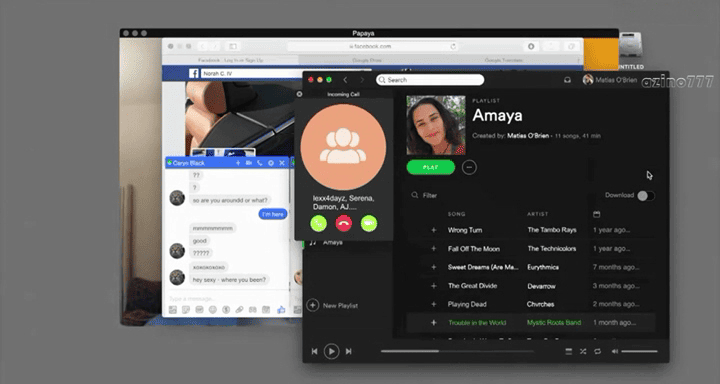Open the play queue icon

coord(568,351)
